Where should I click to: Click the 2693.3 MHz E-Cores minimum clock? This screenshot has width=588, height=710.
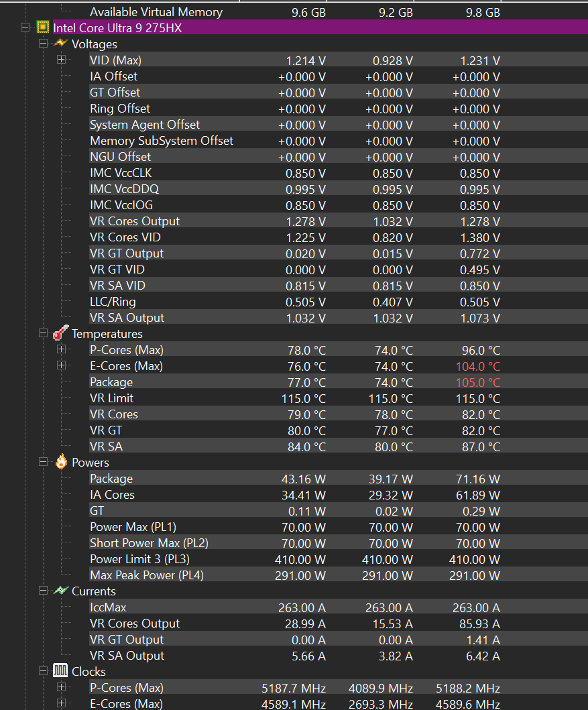pos(381,704)
